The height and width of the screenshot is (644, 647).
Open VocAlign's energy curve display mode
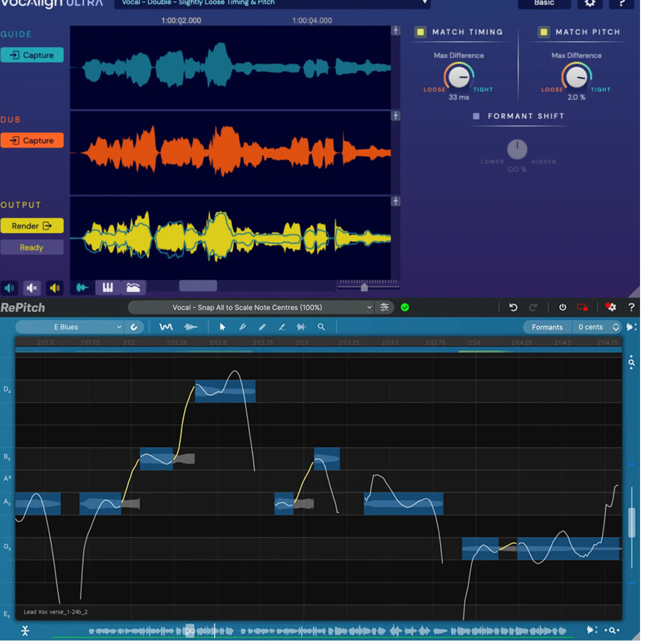[132, 287]
